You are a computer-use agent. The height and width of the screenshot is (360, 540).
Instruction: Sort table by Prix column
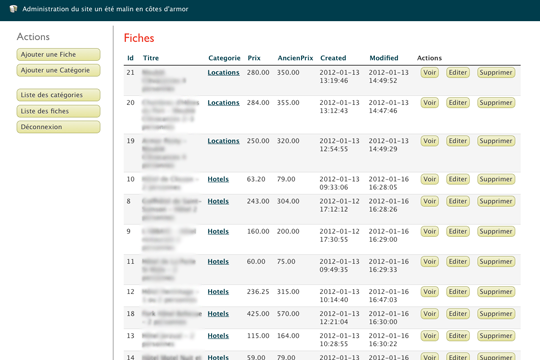[x=254, y=58]
